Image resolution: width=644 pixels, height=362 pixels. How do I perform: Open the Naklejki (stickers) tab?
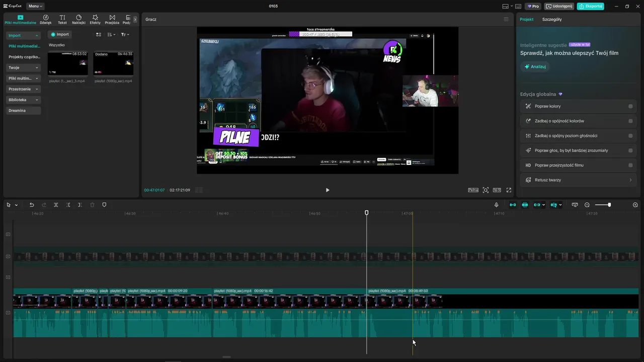(78, 20)
